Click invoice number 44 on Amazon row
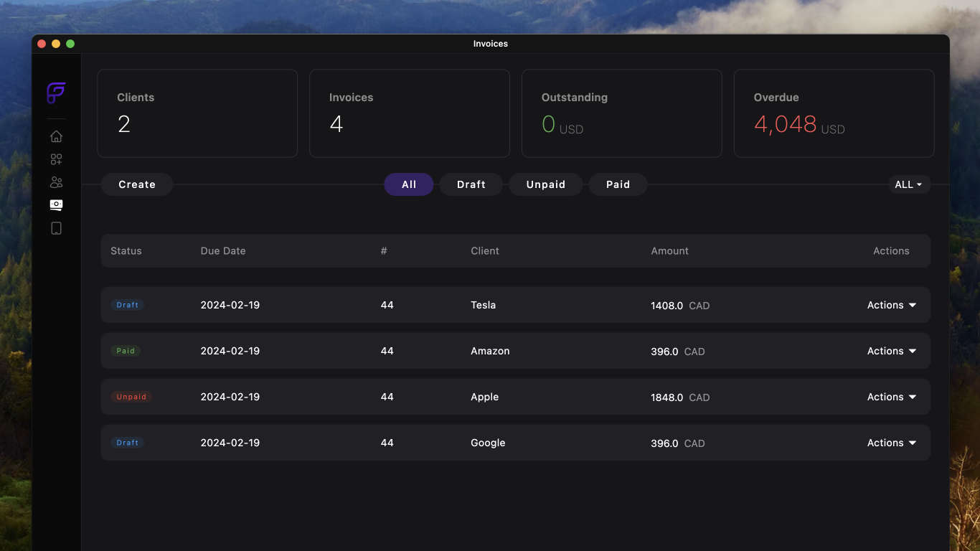 pos(387,351)
